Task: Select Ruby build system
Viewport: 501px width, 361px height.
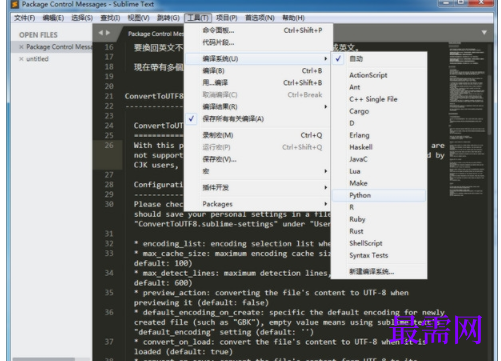Action: (379, 219)
